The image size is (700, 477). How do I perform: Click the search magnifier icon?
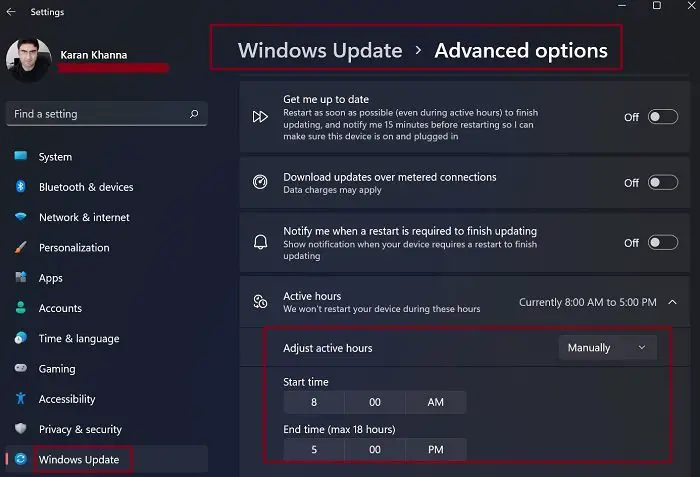pos(194,114)
